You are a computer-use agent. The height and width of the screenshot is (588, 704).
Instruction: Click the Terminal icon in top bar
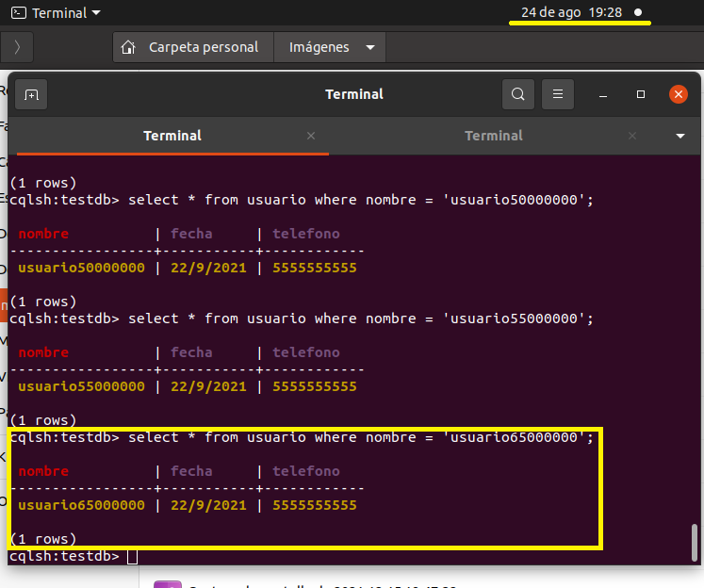[19, 12]
